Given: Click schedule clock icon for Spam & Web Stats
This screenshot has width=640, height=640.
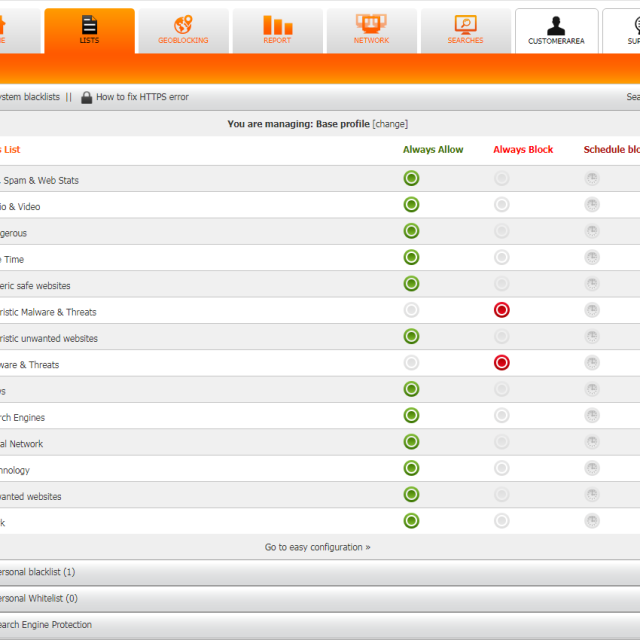Looking at the screenshot, I should 592,179.
